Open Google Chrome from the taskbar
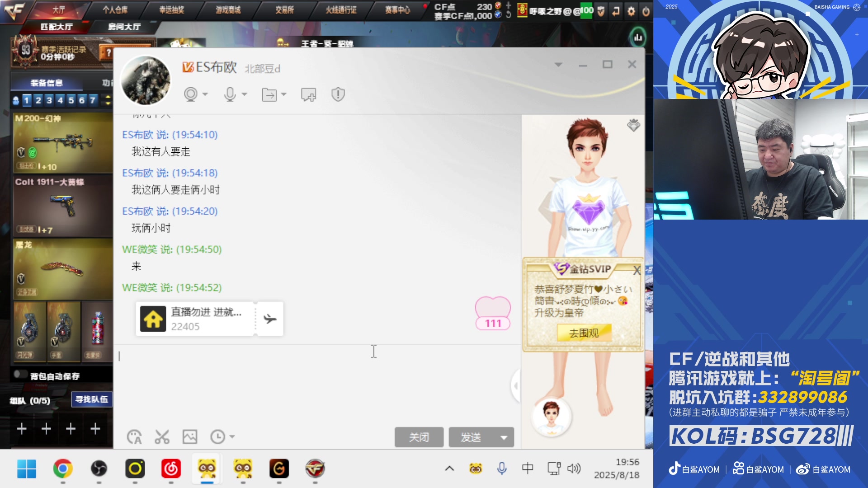The image size is (868, 488). (63, 469)
